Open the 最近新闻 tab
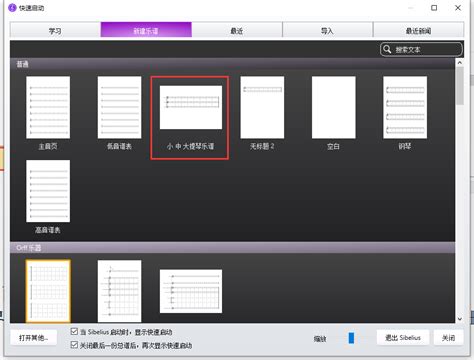Image resolution: width=474 pixels, height=360 pixels. [x=418, y=31]
